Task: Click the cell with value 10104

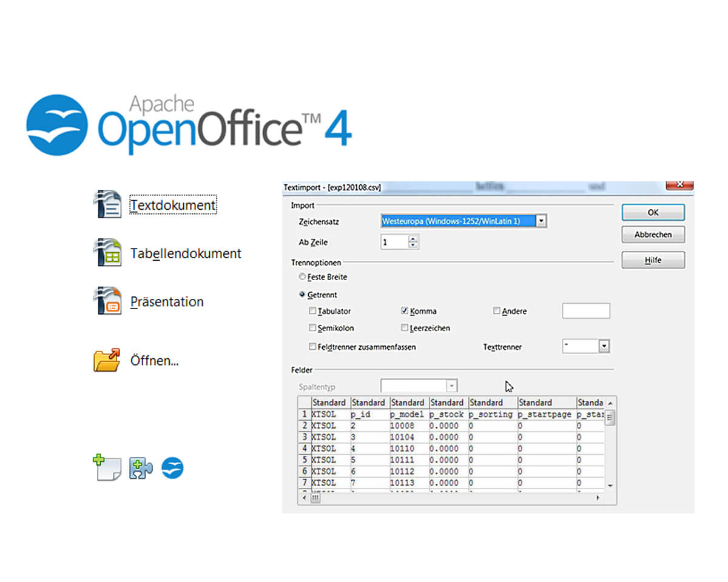Action: coord(409,437)
